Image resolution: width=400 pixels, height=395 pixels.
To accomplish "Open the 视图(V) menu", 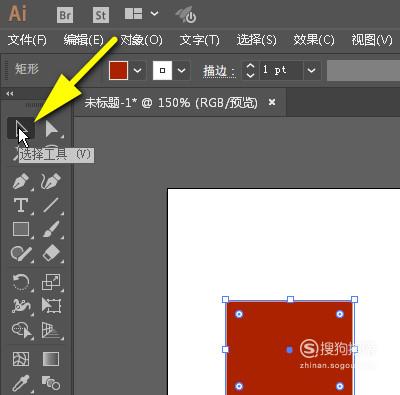I will [372, 40].
